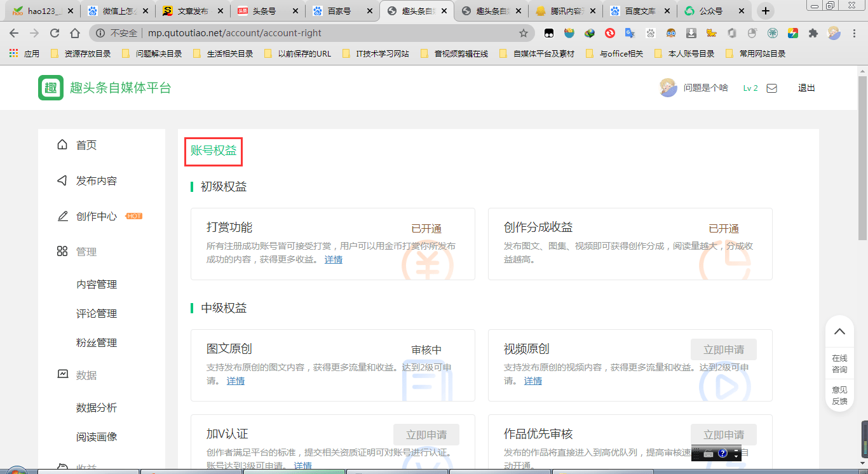
Task: Click the pencil icon beside 创作中心
Action: coord(62,216)
